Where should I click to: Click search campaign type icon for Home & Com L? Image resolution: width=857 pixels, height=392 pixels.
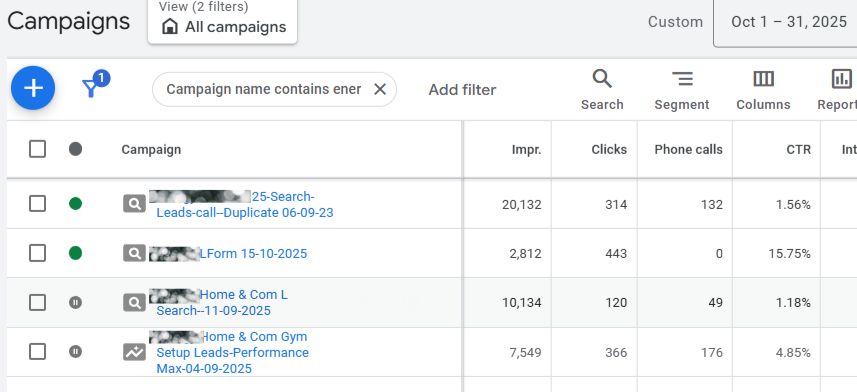(134, 302)
